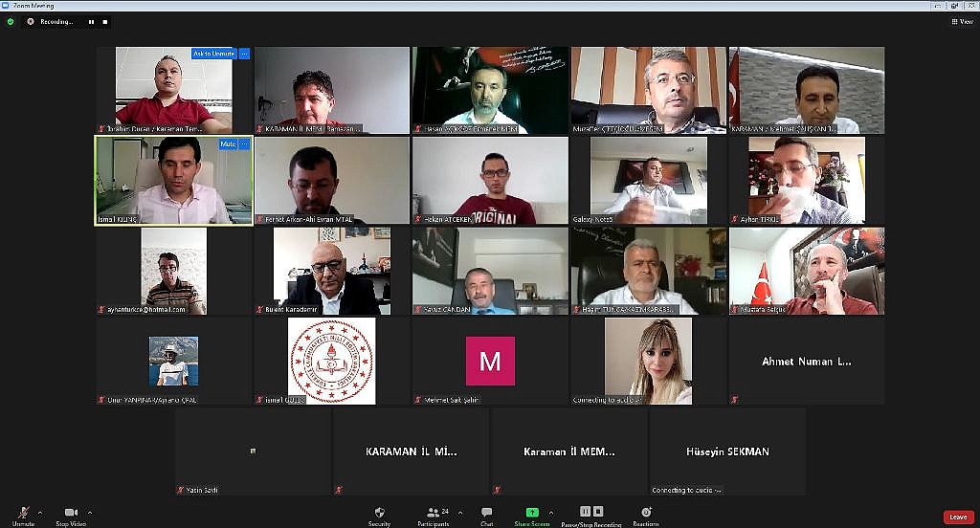
Task: Open the View menu at top right
Action: click(x=963, y=21)
